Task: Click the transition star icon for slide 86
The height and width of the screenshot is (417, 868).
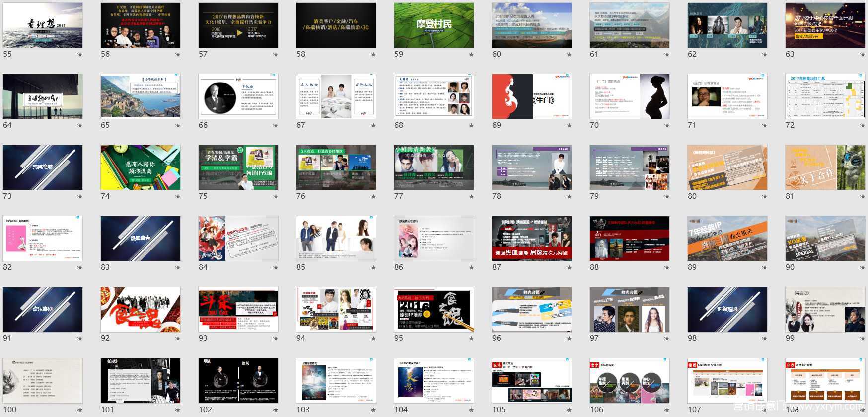Action: pos(471,268)
